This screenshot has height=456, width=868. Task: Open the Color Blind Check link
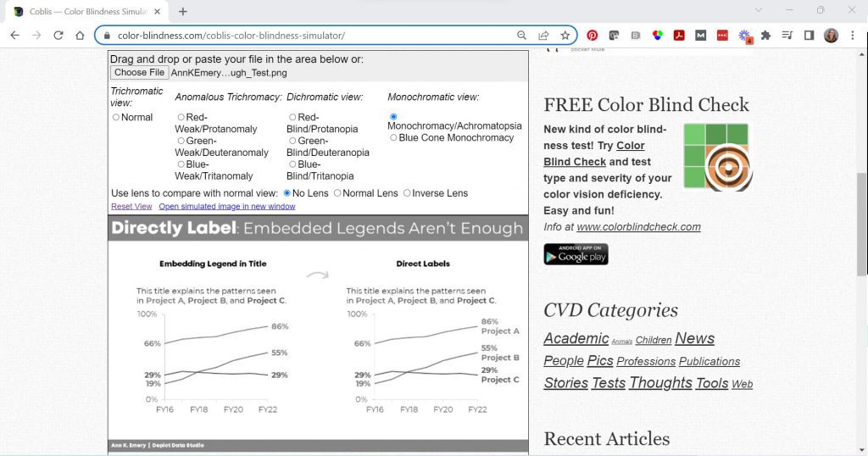594,154
